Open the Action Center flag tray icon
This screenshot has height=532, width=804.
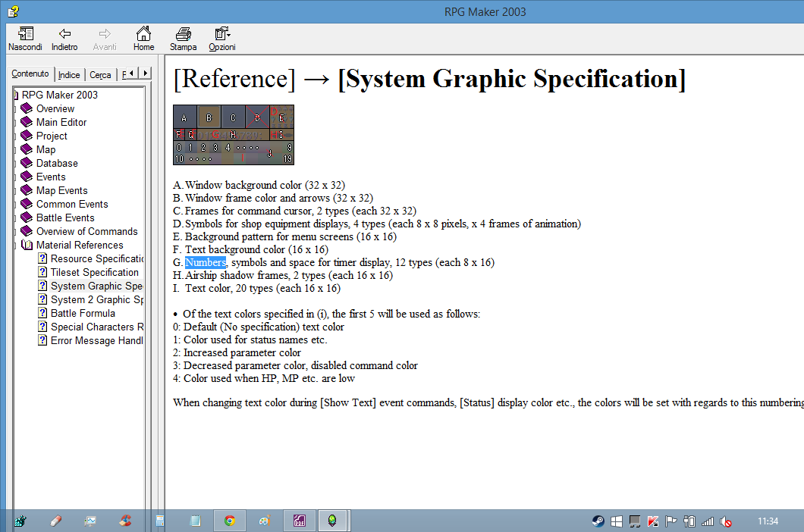coord(671,521)
